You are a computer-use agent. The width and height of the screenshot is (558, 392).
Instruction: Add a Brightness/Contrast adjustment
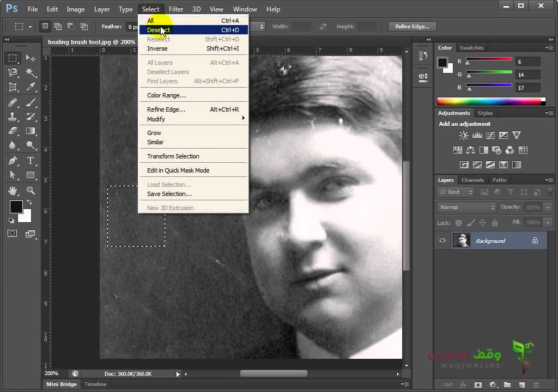pyautogui.click(x=464, y=135)
